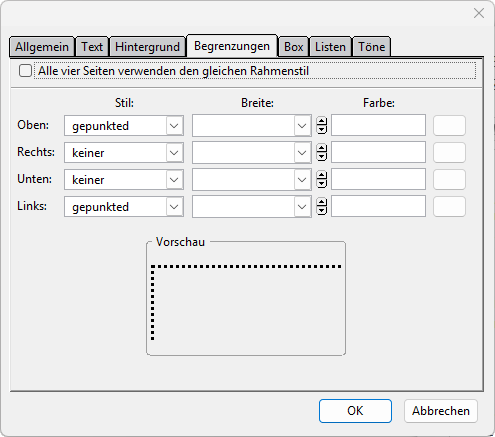Click the Abbrechen button
Screen dimensions: 495x437
click(x=441, y=411)
